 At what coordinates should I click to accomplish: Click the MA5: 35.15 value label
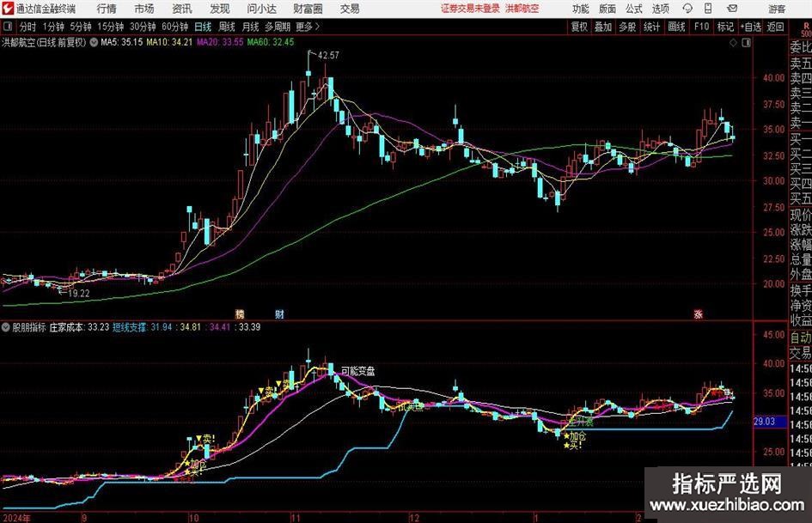pyautogui.click(x=122, y=42)
